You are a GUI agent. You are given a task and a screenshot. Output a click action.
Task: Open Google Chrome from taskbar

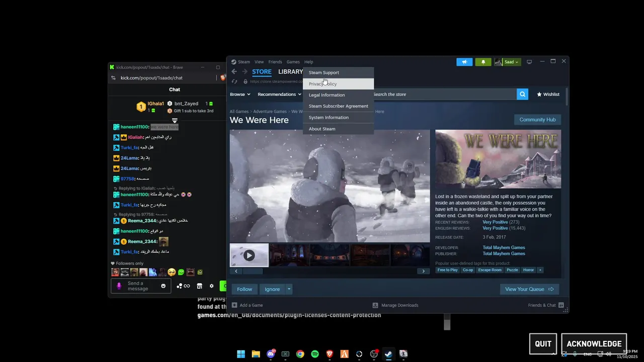click(300, 354)
